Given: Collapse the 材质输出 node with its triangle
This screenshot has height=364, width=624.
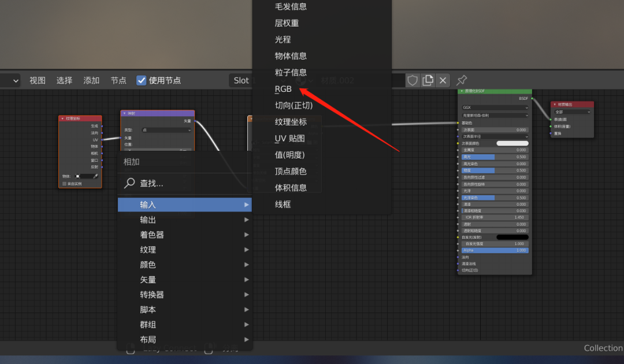Looking at the screenshot, I should (555, 104).
